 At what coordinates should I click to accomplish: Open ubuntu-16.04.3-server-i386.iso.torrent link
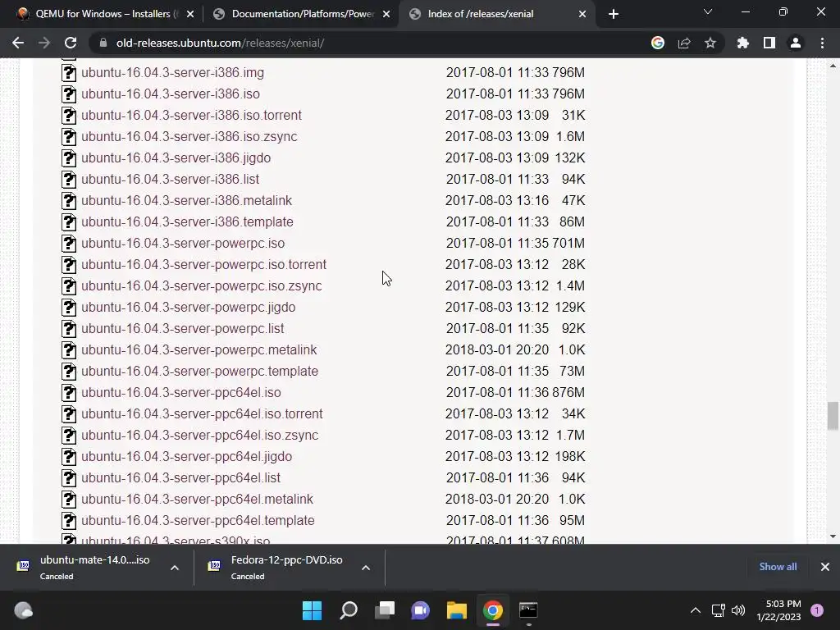[x=191, y=115]
